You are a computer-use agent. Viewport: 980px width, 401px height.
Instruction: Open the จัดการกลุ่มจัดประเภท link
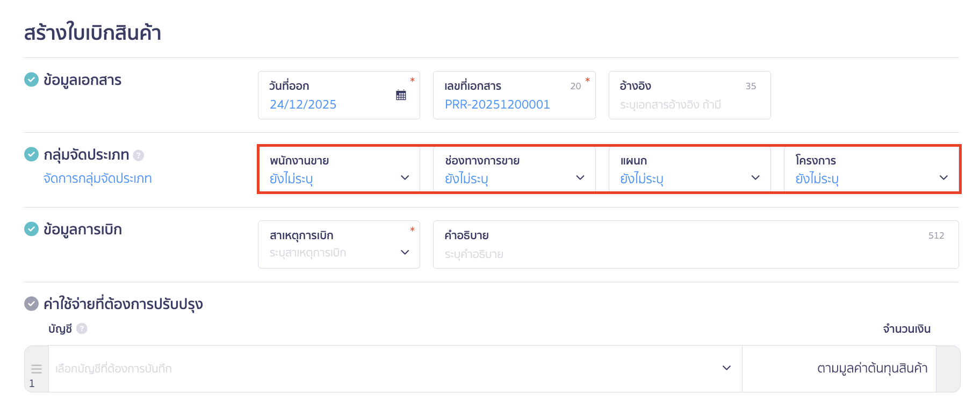(x=98, y=178)
